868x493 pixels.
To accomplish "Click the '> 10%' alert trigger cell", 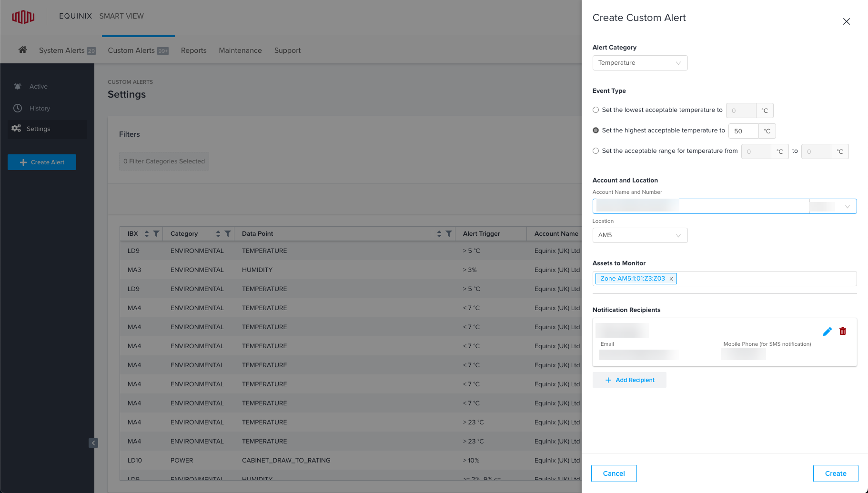I will point(471,461).
